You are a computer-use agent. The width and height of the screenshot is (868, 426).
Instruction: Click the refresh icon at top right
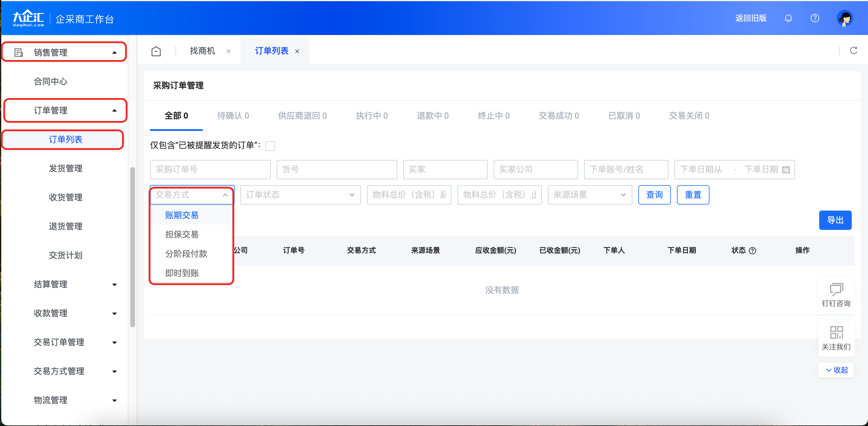[853, 51]
